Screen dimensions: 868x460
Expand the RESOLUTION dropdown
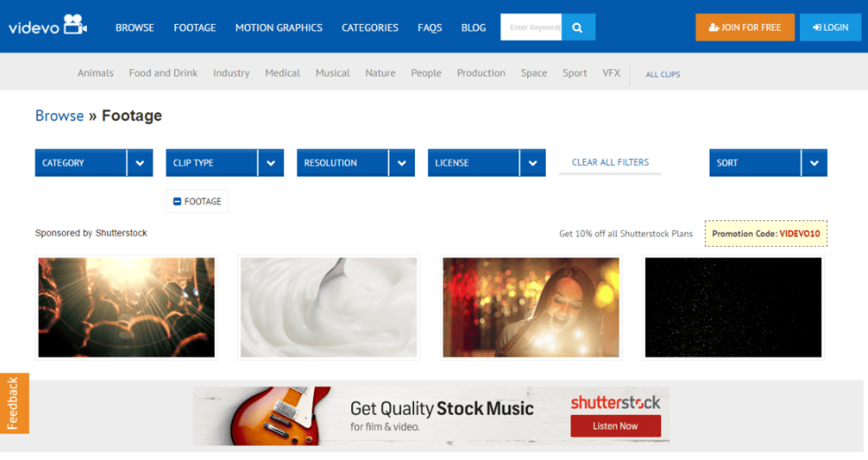coord(356,163)
